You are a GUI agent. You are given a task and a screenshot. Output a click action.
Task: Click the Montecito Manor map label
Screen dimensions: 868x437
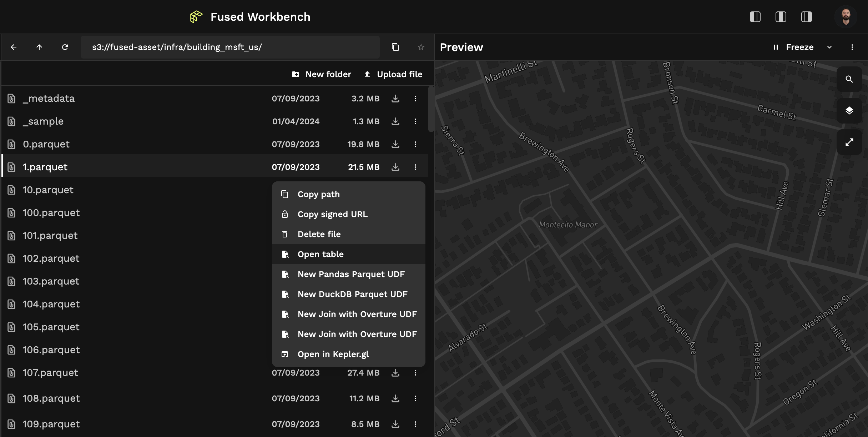pyautogui.click(x=568, y=225)
